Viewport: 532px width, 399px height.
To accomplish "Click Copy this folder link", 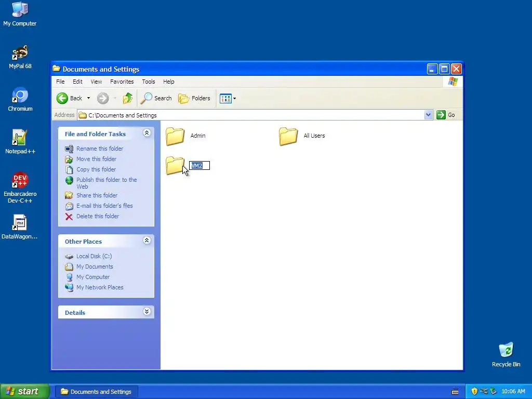I will click(x=96, y=169).
